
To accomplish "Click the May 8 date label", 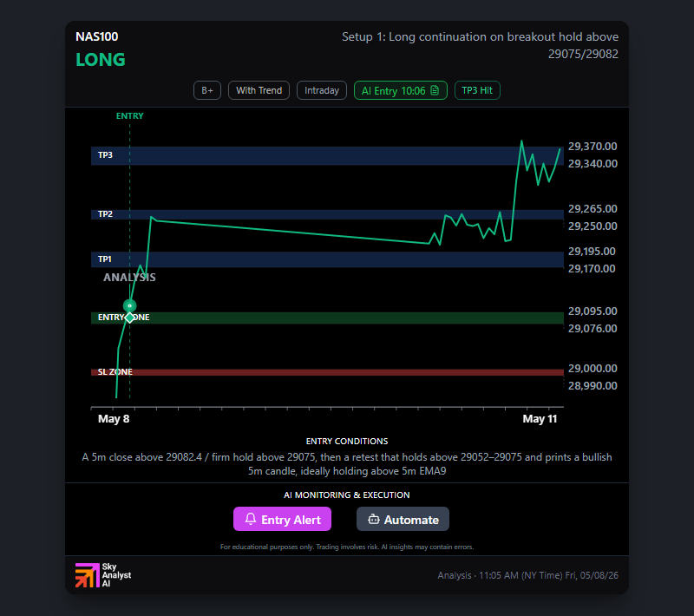I will click(114, 419).
